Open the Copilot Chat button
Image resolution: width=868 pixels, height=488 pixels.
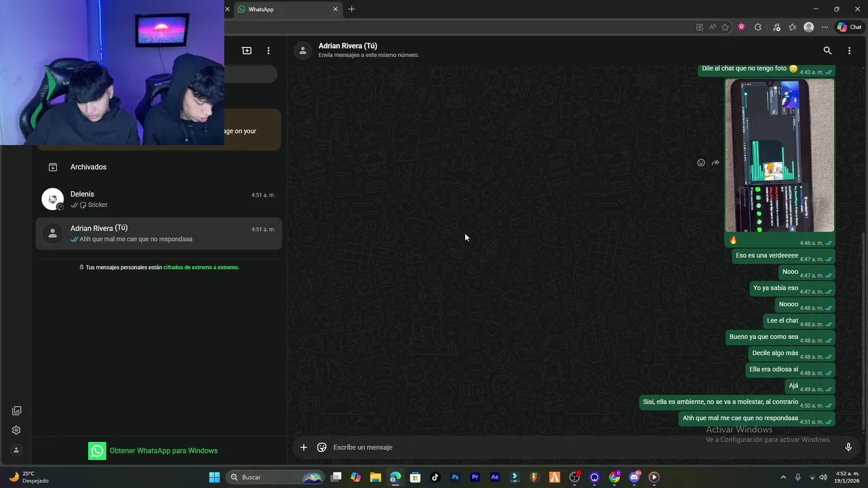[849, 27]
